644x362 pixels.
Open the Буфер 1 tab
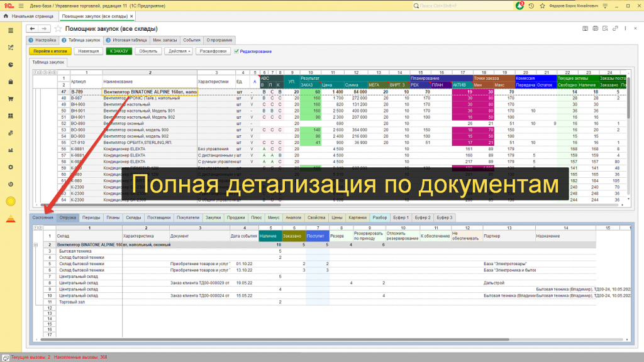click(401, 217)
